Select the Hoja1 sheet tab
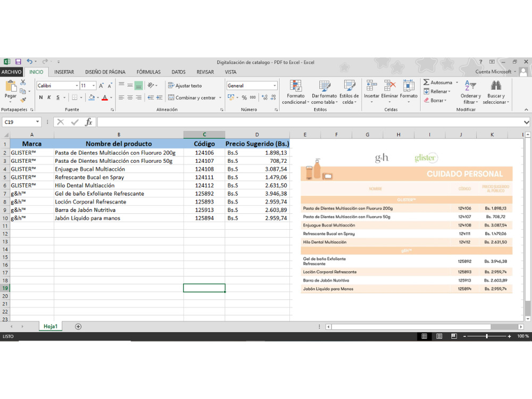 pyautogui.click(x=51, y=327)
